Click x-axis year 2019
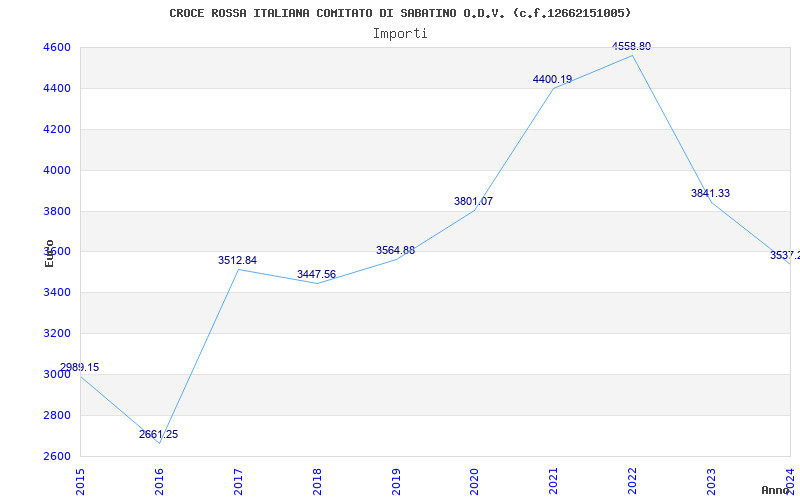800x500 pixels. (396, 482)
